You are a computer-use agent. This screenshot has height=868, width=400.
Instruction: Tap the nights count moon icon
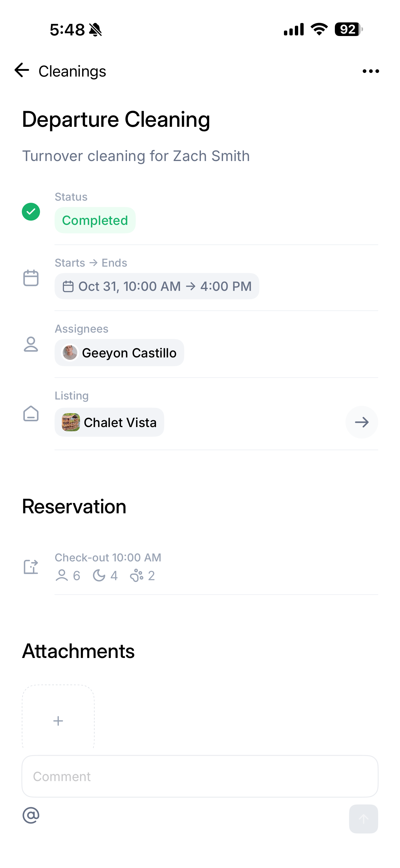coord(99,576)
